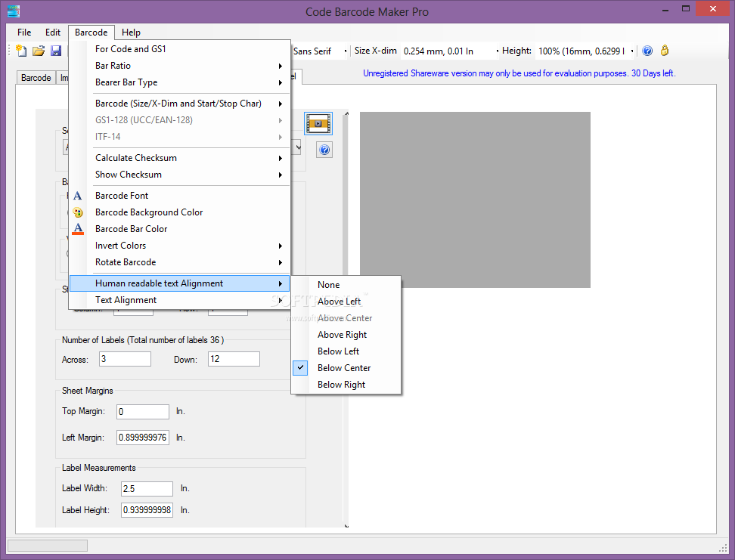Expand the Bearer Bar Type submenu

(x=179, y=82)
